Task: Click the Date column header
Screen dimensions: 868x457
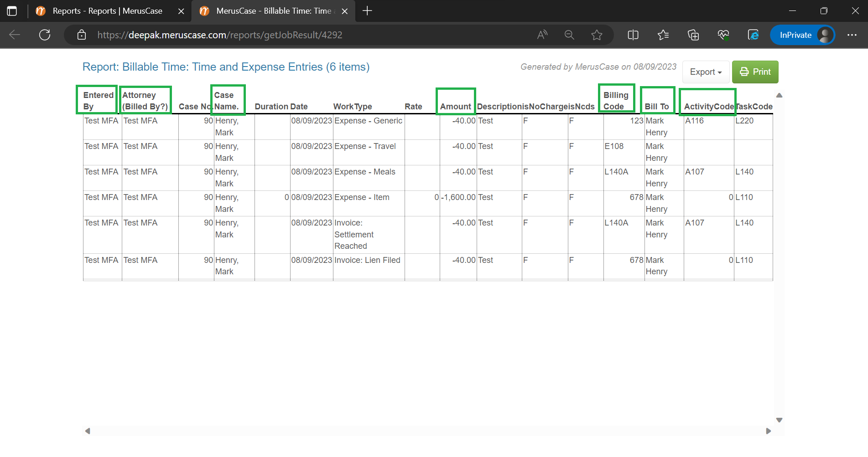Action: pyautogui.click(x=299, y=107)
